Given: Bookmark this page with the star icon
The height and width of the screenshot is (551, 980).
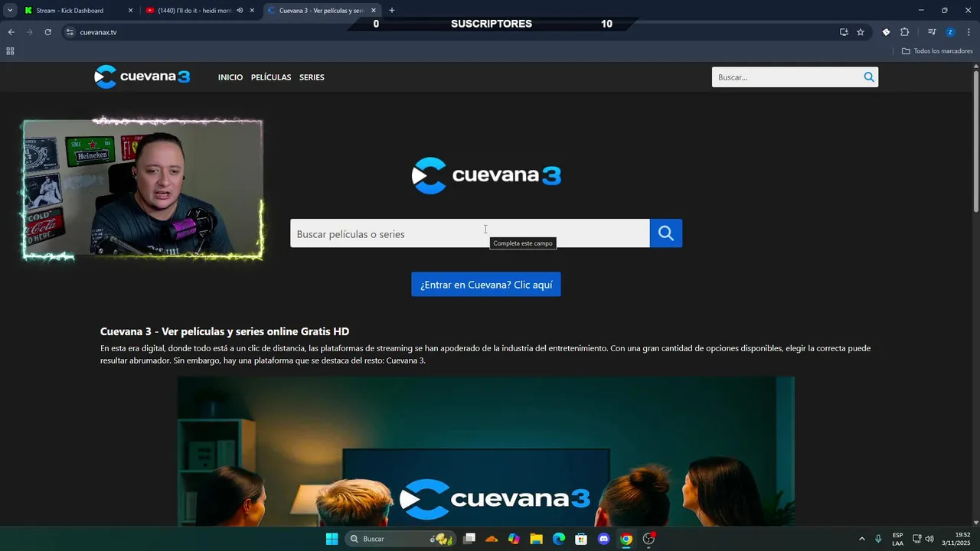Looking at the screenshot, I should pyautogui.click(x=861, y=32).
